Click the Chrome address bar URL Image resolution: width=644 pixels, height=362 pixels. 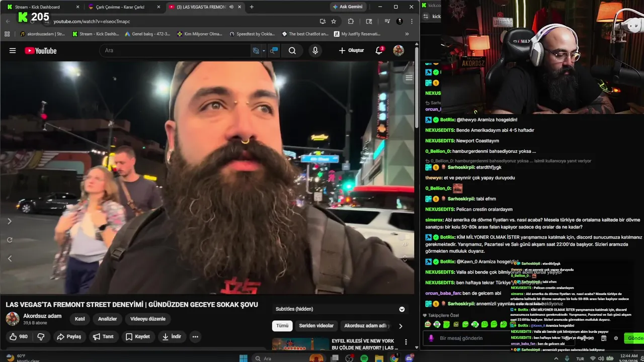point(92,21)
